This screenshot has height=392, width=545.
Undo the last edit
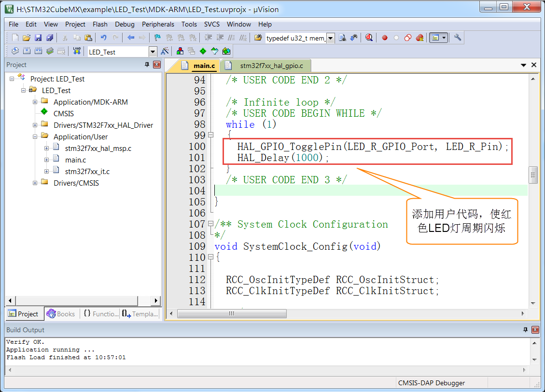click(x=104, y=38)
